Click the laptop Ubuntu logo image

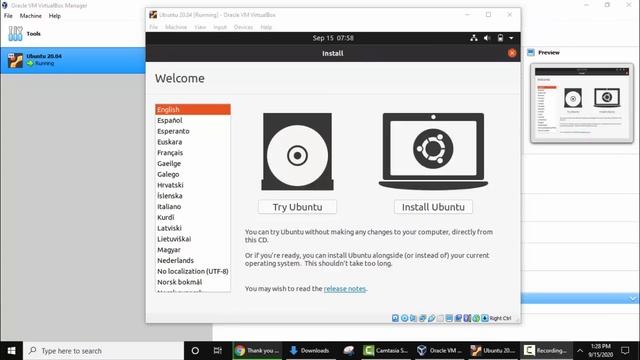[x=433, y=151]
